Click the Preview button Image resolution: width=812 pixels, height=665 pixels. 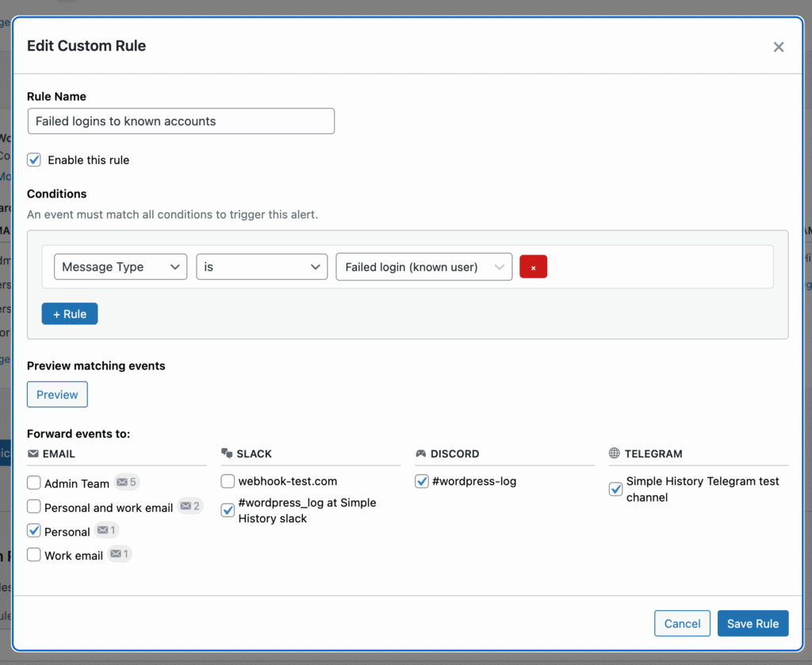(57, 395)
